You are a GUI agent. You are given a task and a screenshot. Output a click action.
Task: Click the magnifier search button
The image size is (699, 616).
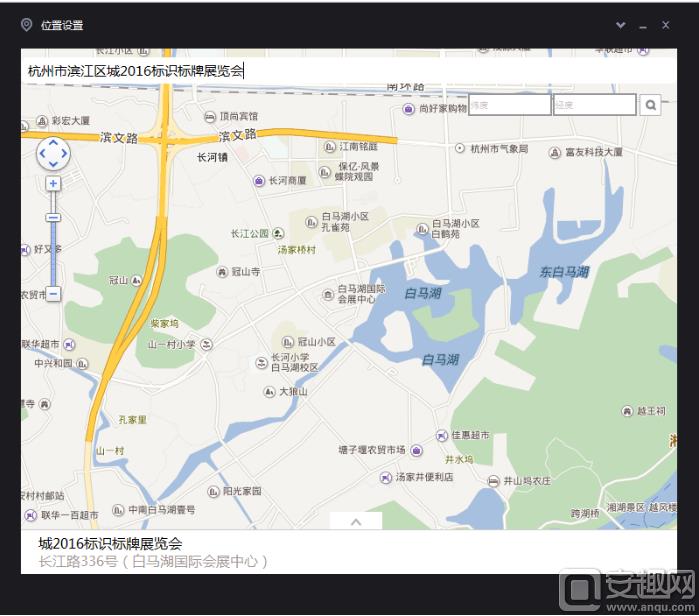pyautogui.click(x=650, y=104)
